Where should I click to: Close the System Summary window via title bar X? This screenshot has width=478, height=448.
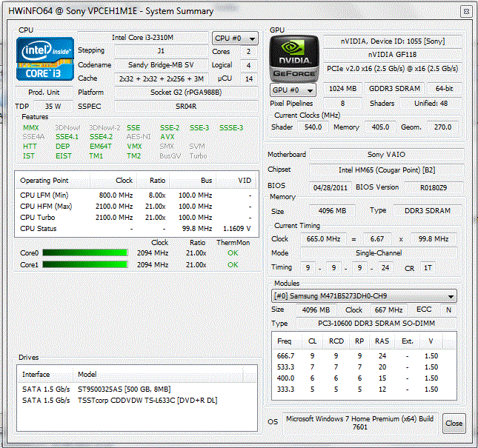pyautogui.click(x=466, y=12)
